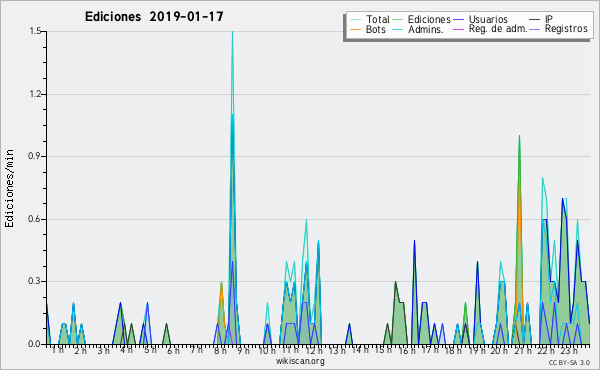The height and width of the screenshot is (370, 600).
Task: Click the y-axis value 0.9
Action: pos(35,156)
